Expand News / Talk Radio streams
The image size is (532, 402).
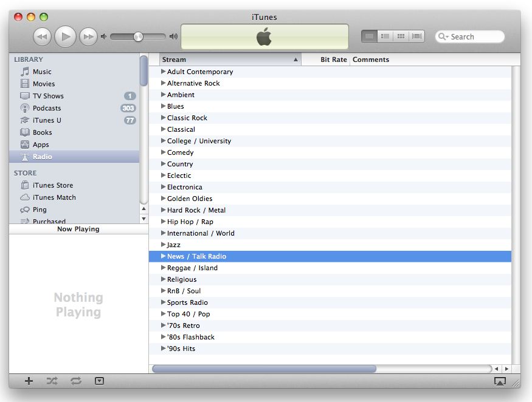tap(163, 256)
